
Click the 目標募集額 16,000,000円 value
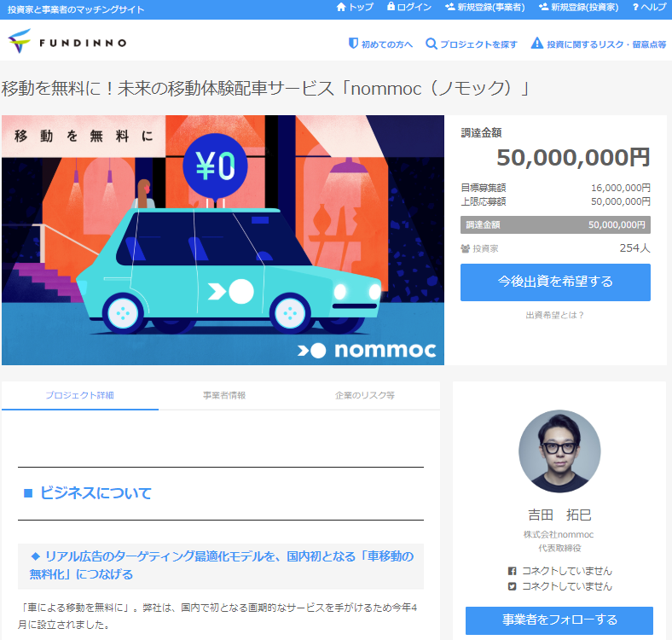(621, 188)
